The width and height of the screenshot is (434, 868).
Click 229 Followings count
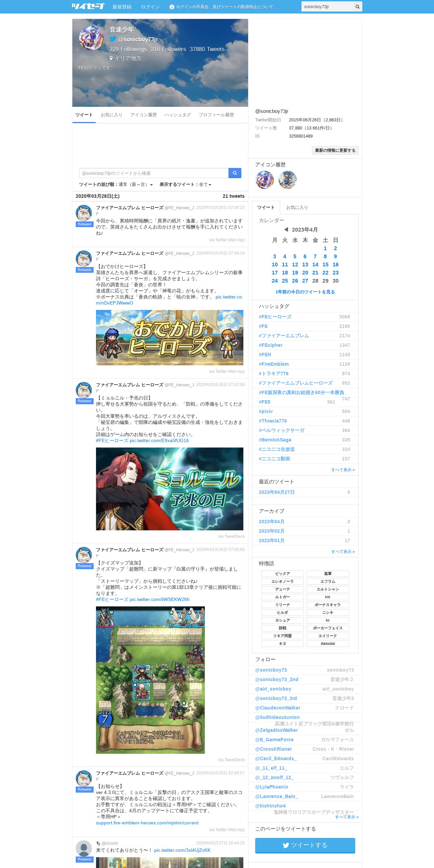point(128,49)
